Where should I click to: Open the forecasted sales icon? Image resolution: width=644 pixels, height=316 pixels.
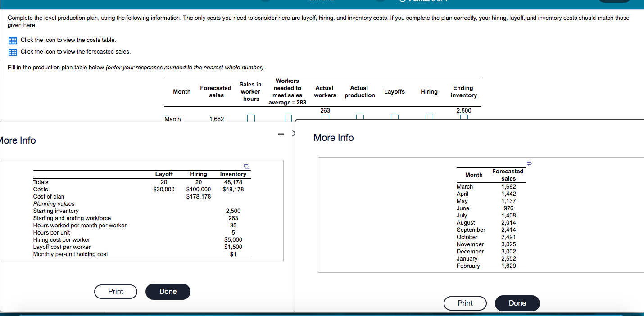click(x=12, y=52)
